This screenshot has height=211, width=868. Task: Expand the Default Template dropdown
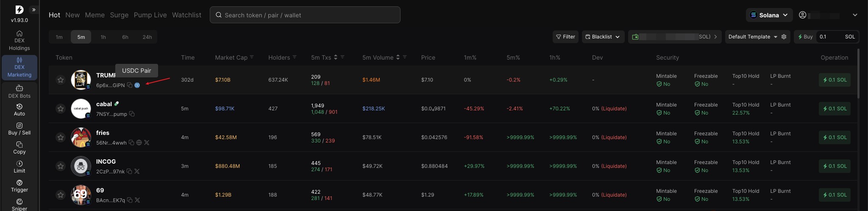coord(753,37)
